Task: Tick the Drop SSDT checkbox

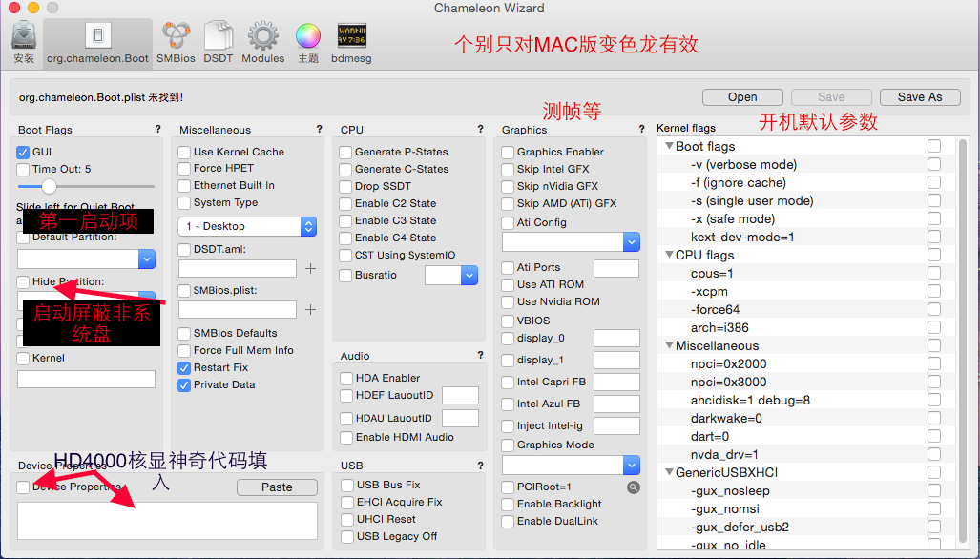Action: 345,187
